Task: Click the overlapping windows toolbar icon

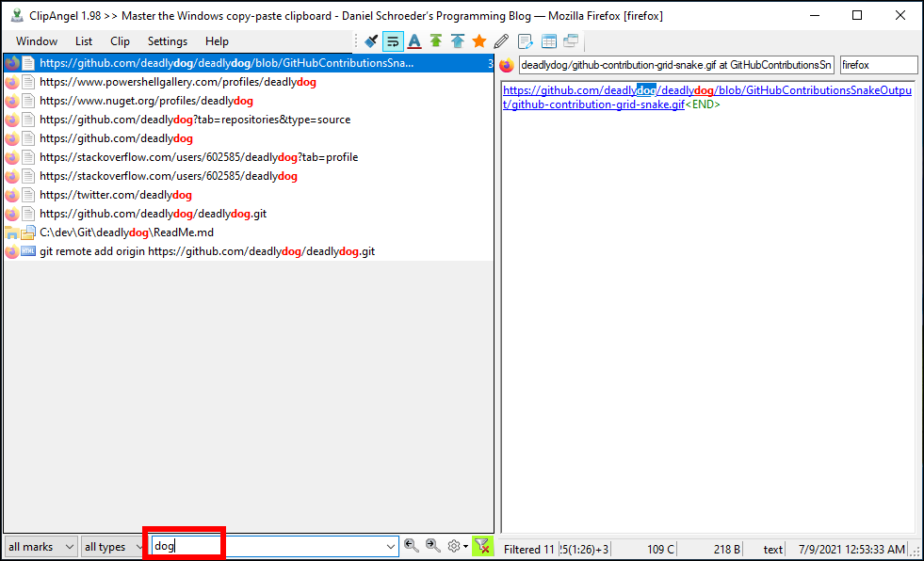Action: click(571, 41)
